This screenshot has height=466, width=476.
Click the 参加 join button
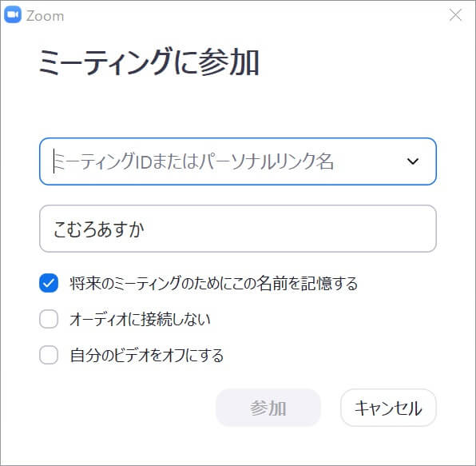click(268, 408)
